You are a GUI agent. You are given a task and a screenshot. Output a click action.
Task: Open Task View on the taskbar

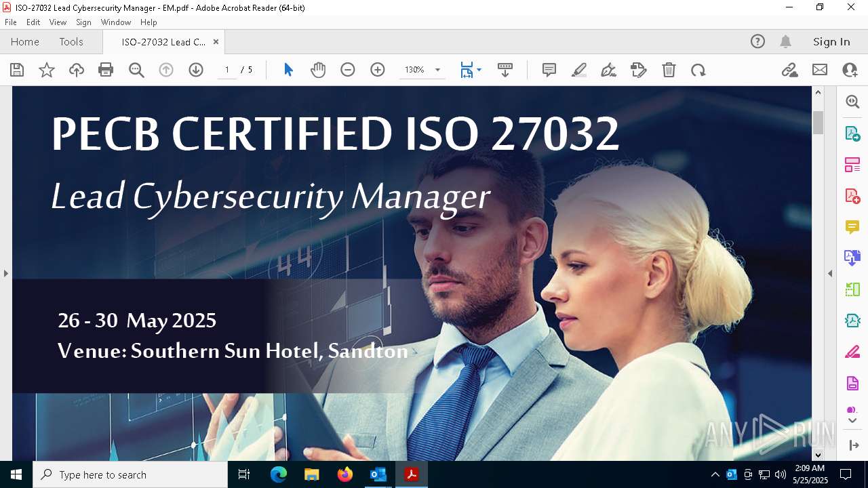(x=244, y=474)
